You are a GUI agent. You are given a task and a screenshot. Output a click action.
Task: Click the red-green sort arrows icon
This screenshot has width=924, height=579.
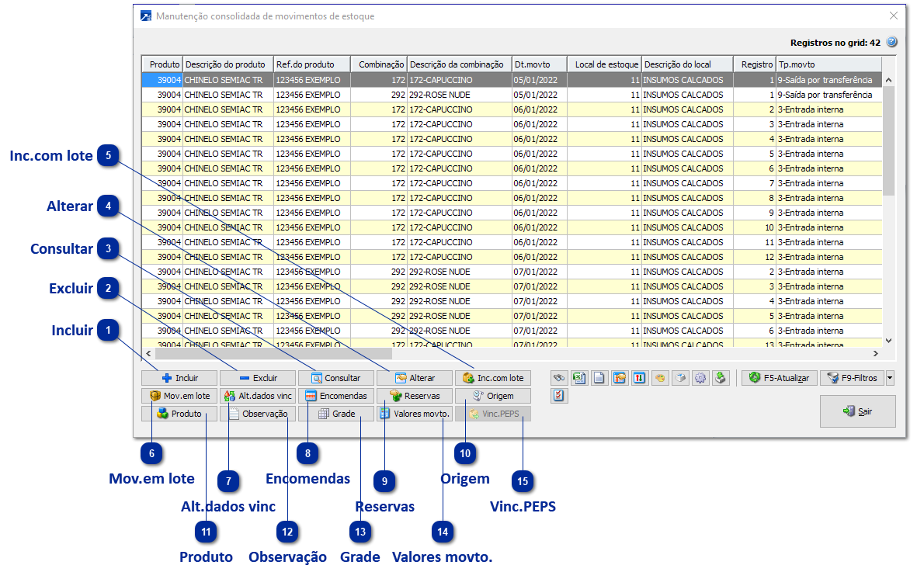pyautogui.click(x=639, y=378)
